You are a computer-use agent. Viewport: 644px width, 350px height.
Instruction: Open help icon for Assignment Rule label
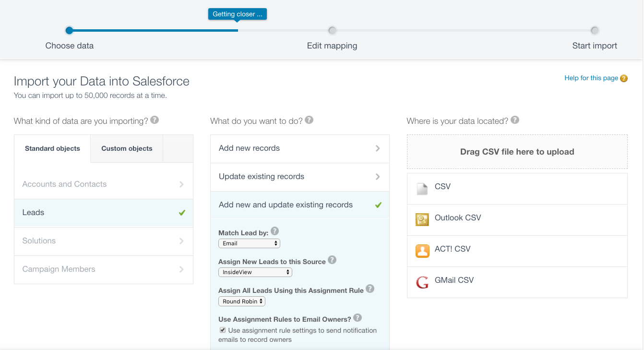(x=370, y=289)
